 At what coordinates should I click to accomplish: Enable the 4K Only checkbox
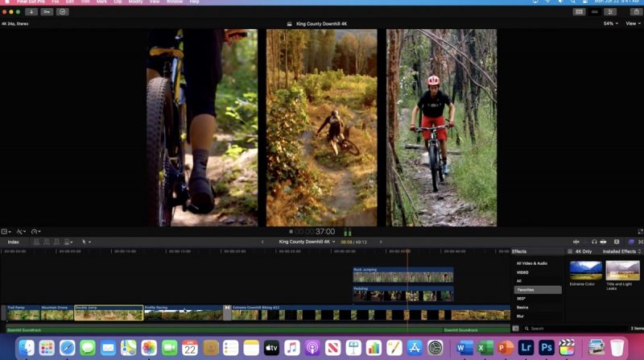tap(568, 251)
